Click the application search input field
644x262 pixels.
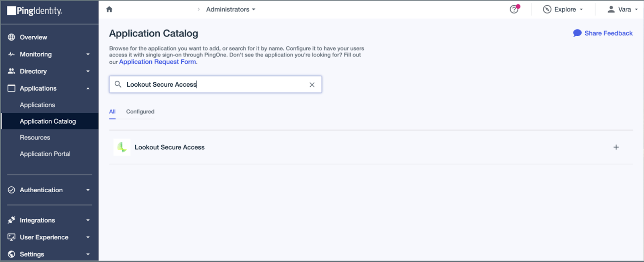click(x=215, y=84)
